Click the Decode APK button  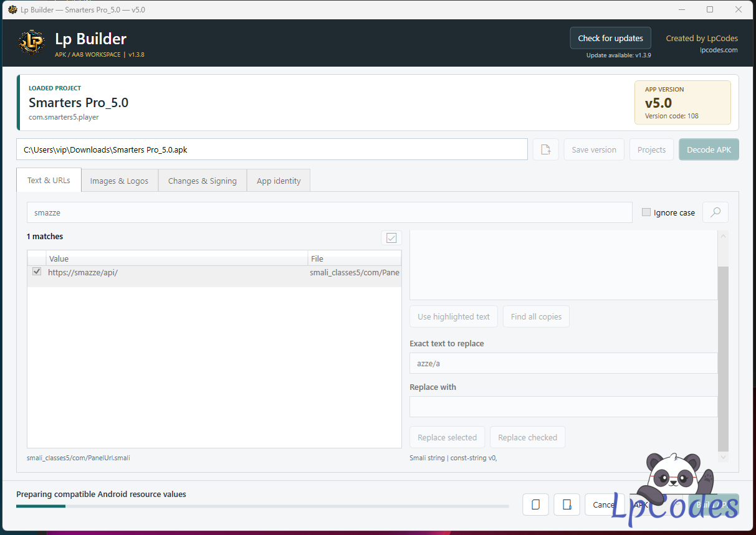click(x=709, y=149)
